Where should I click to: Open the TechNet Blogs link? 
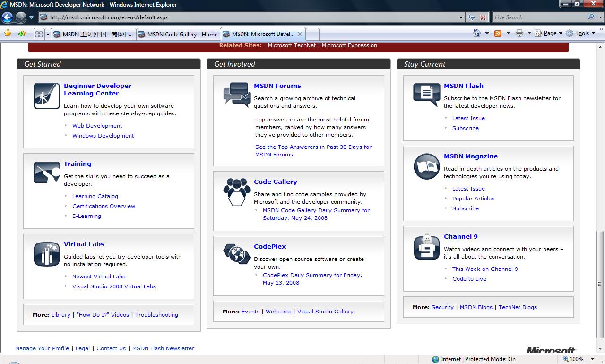click(518, 307)
